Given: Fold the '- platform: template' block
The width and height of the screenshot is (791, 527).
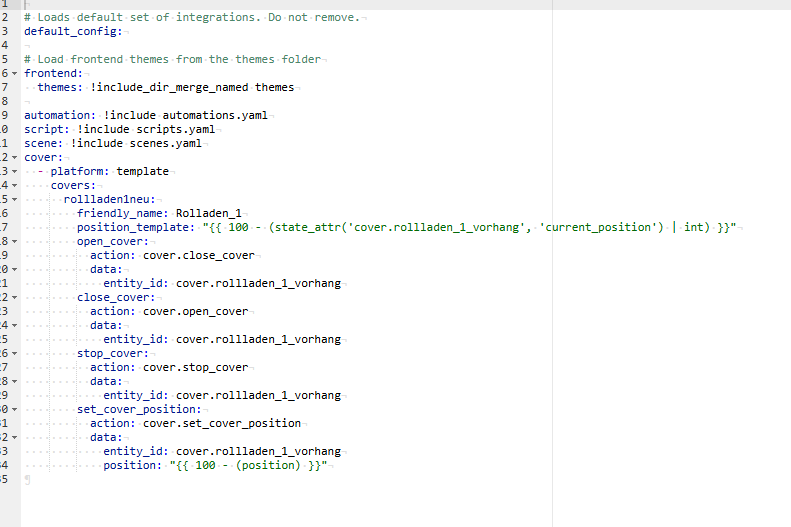Looking at the screenshot, I should pos(15,171).
